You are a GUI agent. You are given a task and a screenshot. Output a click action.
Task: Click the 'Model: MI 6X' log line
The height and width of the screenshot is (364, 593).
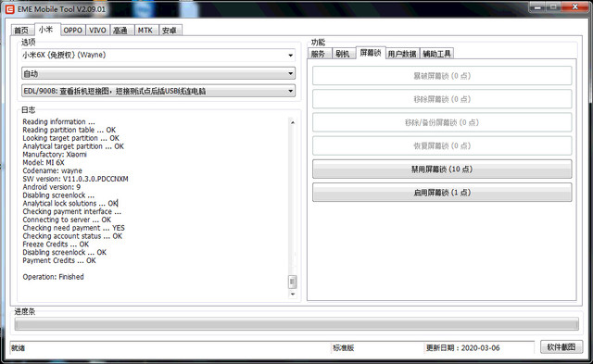pos(44,162)
